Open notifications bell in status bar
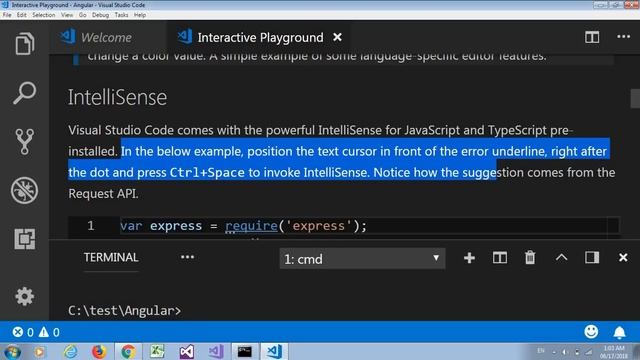Image resolution: width=640 pixels, height=360 pixels. click(619, 332)
